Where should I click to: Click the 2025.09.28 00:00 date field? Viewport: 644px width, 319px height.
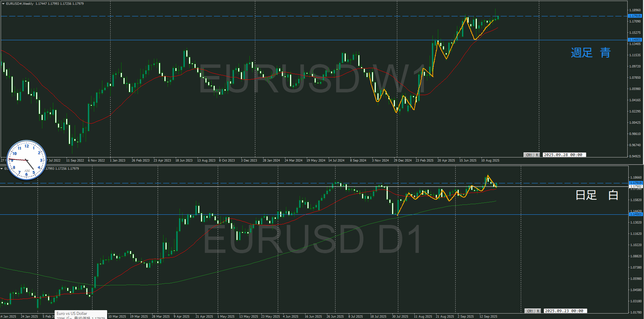[x=563, y=155]
